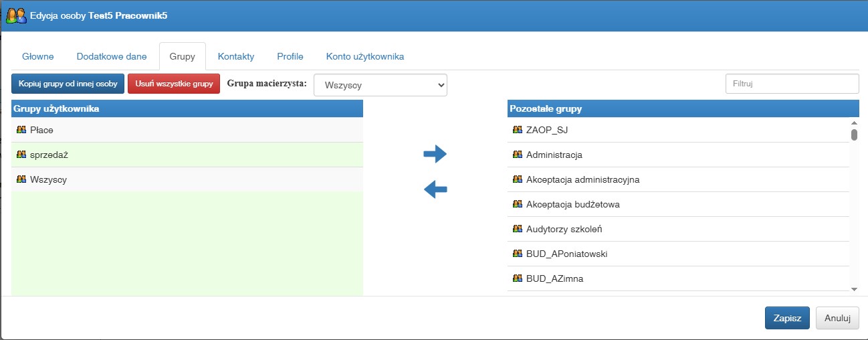Image resolution: width=868 pixels, height=340 pixels.
Task: Click Kopiuj grupy od innej osoby button
Action: click(x=68, y=84)
